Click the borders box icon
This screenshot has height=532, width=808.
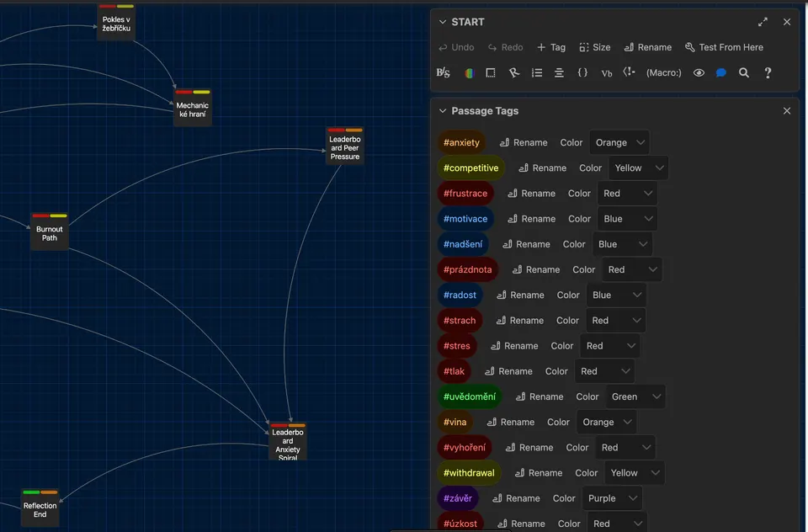491,72
